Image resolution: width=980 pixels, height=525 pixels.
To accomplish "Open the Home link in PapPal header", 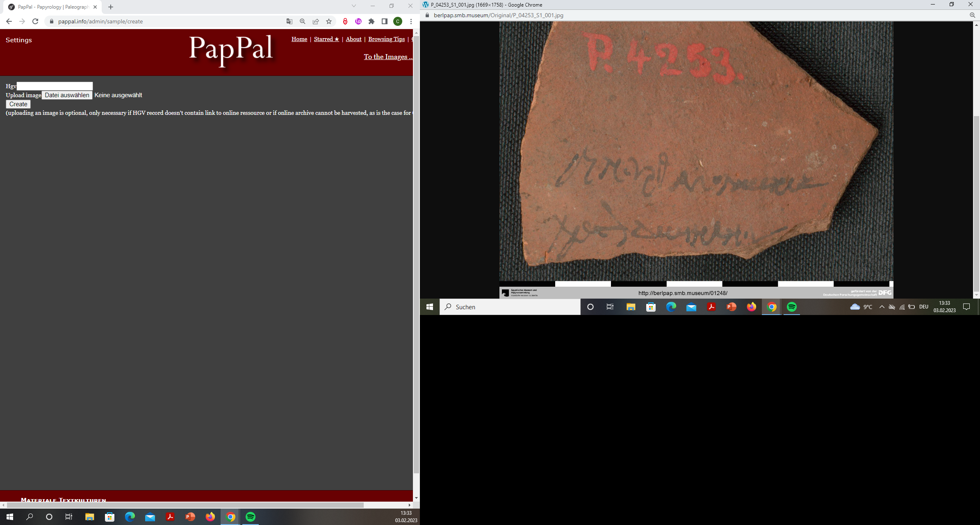I will click(x=299, y=39).
